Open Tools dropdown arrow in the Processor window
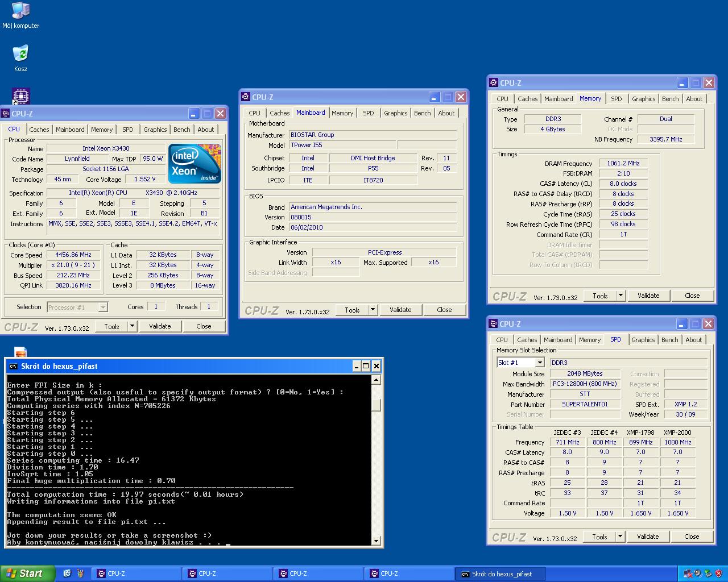 pos(132,326)
